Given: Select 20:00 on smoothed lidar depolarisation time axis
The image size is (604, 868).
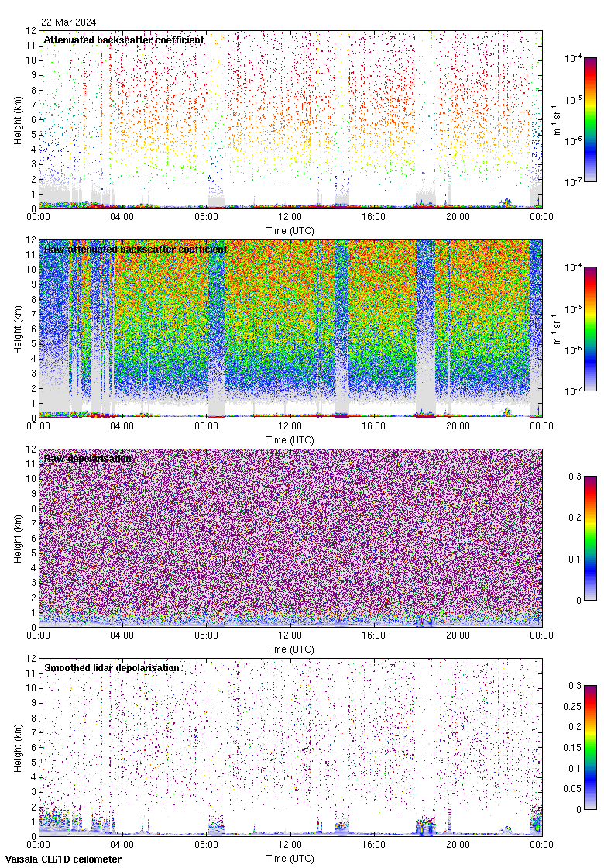Looking at the screenshot, I should [458, 845].
